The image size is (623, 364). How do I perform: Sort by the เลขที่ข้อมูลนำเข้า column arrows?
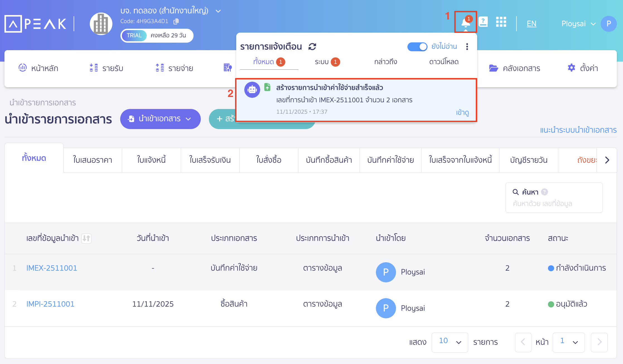tap(86, 238)
